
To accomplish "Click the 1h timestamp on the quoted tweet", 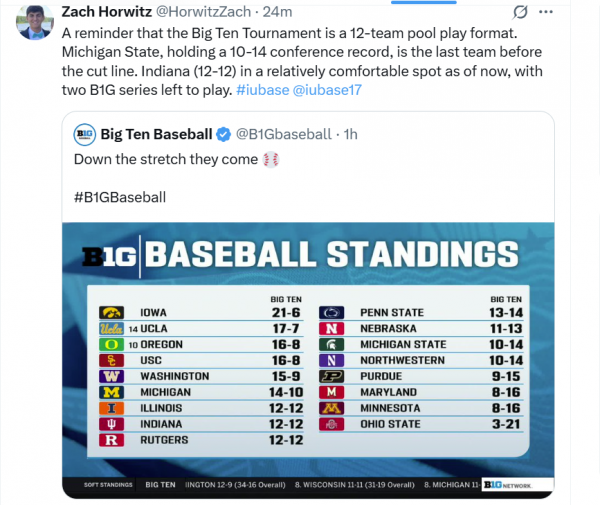I will coord(351,135).
